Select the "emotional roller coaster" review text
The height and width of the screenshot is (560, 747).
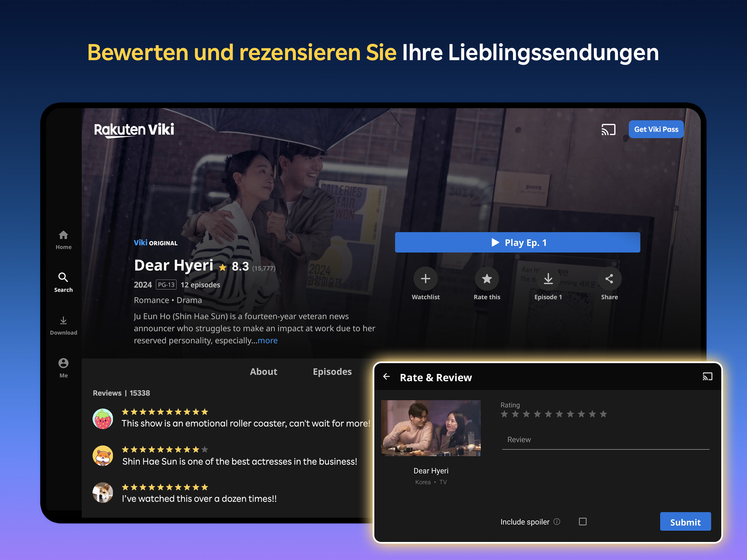coord(246,423)
